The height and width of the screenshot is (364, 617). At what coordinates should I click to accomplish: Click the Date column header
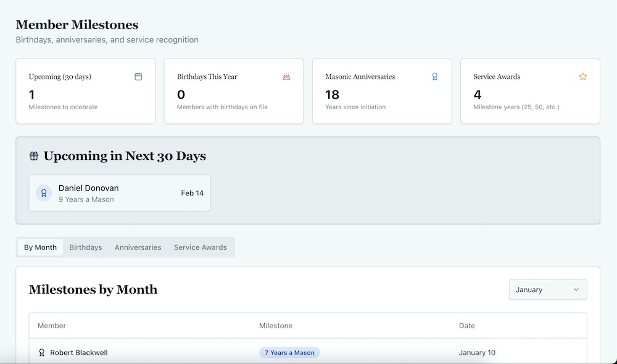pyautogui.click(x=467, y=326)
